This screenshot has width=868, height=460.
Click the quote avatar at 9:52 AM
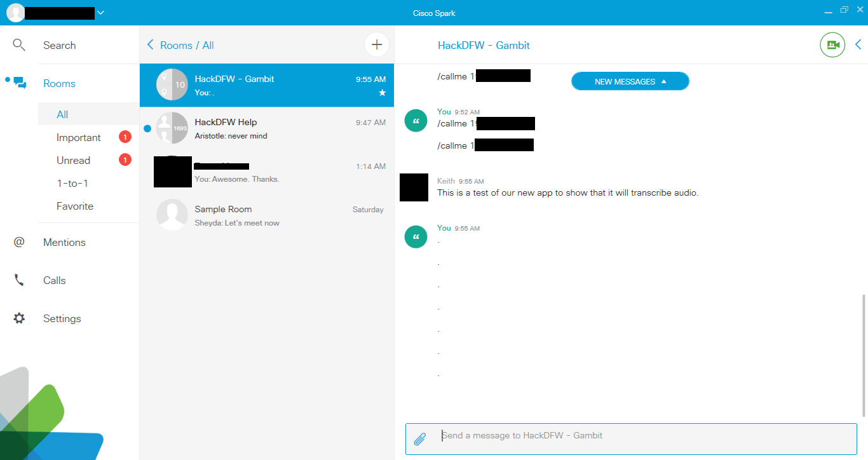(x=416, y=121)
